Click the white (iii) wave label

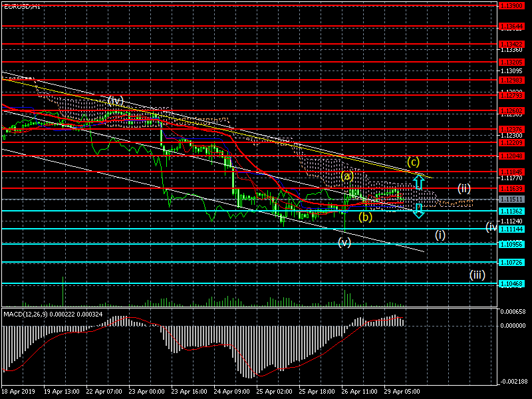point(477,275)
